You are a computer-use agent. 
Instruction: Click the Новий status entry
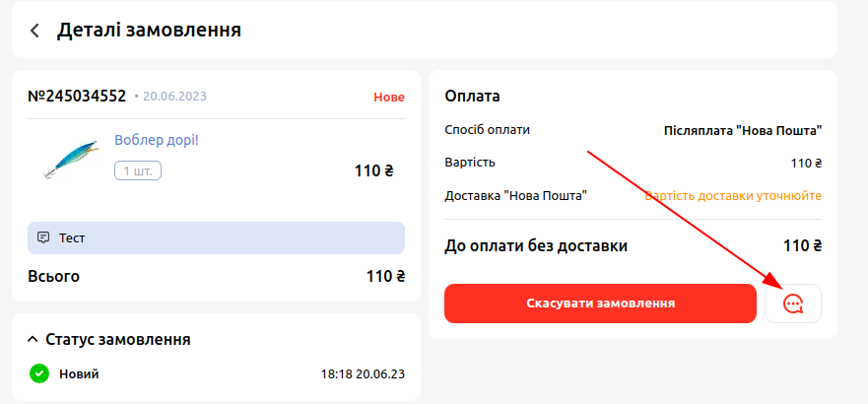pos(79,374)
